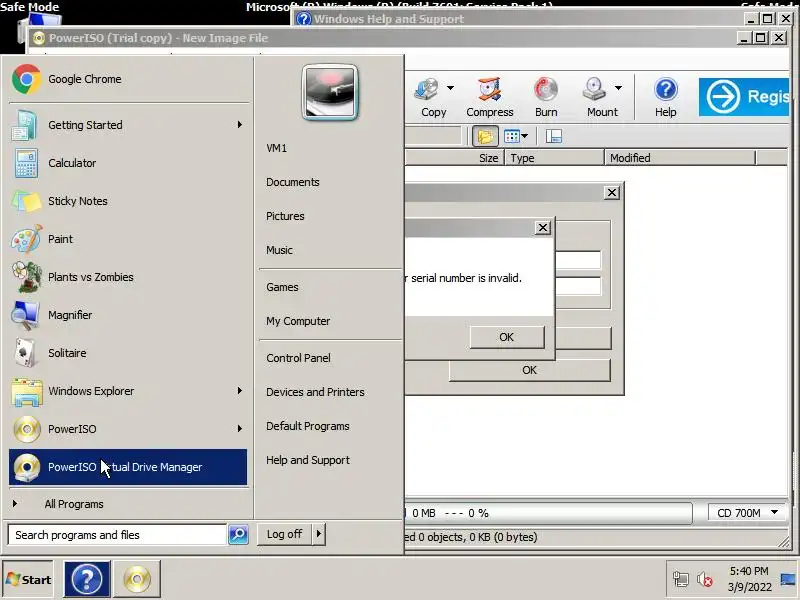Click the Search programs and files field
This screenshot has width=800, height=600.
[x=117, y=535]
